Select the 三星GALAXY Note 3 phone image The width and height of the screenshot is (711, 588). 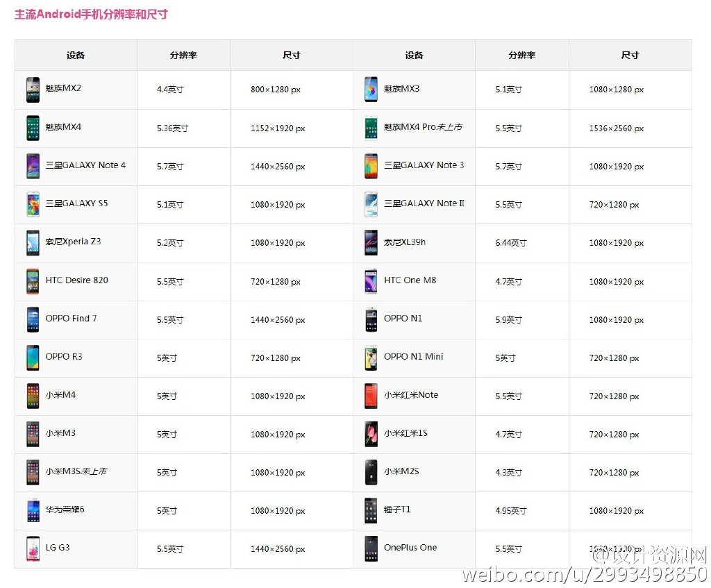(371, 166)
